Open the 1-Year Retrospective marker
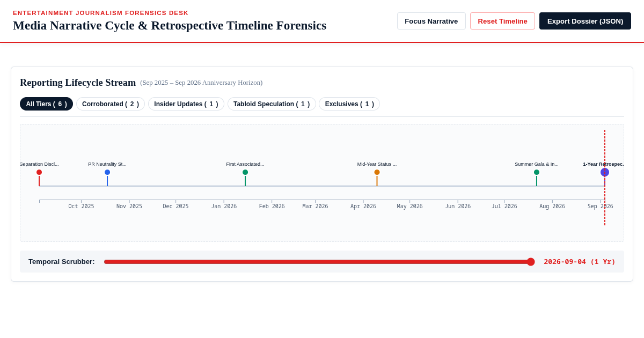The width and height of the screenshot is (644, 338). point(605,172)
